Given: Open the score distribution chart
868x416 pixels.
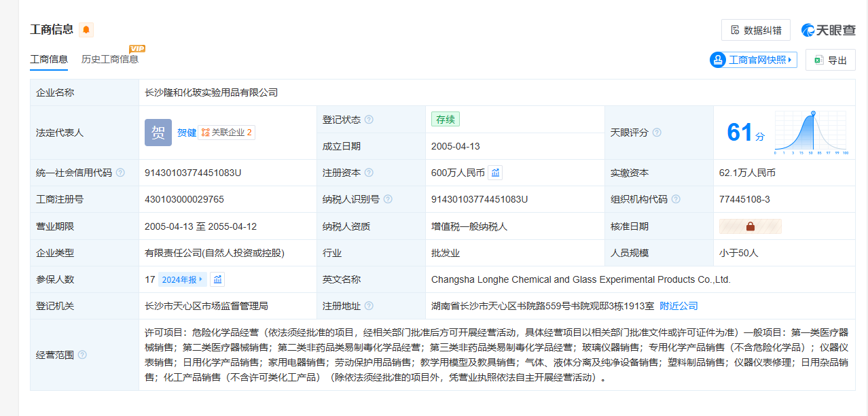Looking at the screenshot, I should (812, 133).
